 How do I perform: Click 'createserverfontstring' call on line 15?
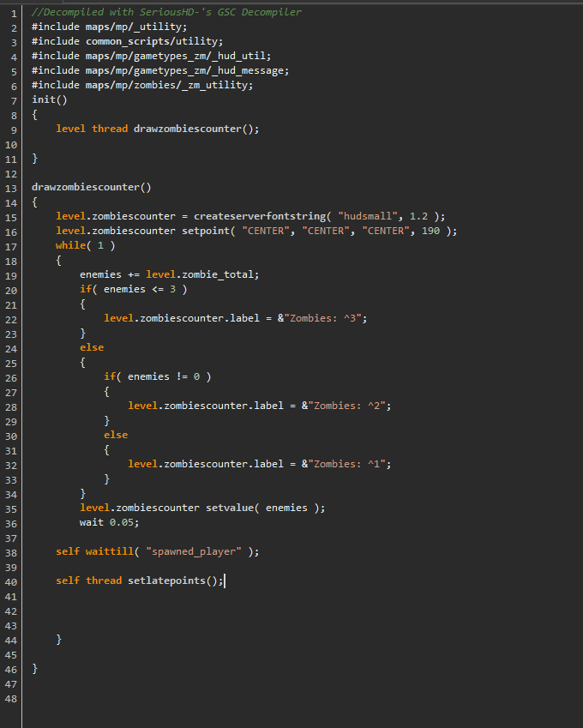point(260,216)
